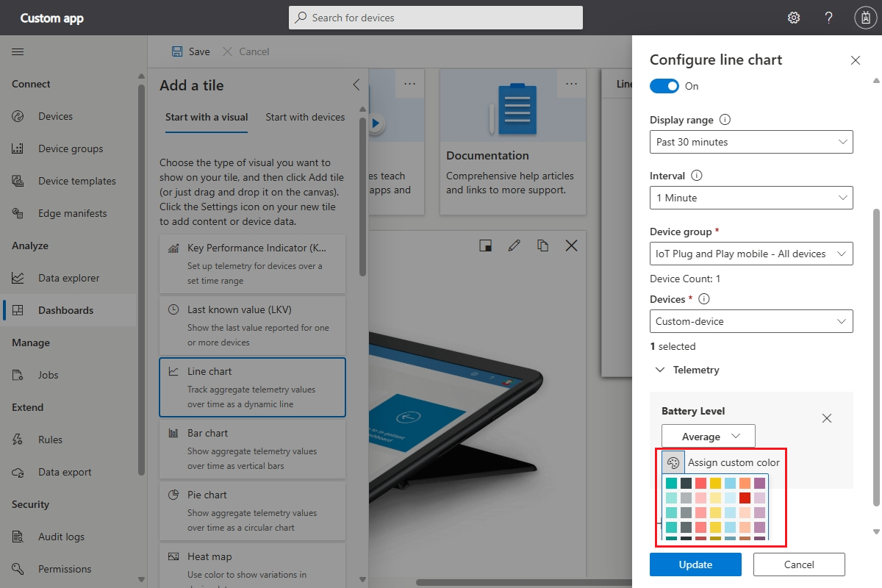Screen dimensions: 882x588
Task: Switch to the Start with devices tab
Action: point(305,117)
